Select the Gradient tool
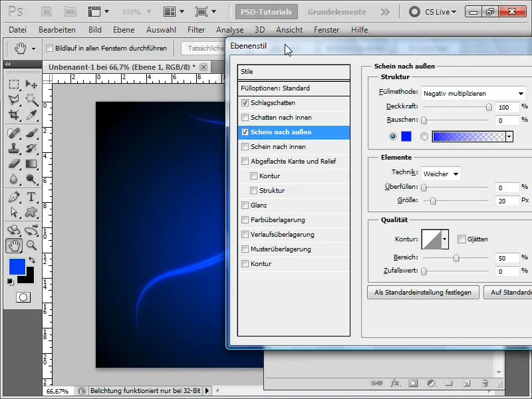Image resolution: width=532 pixels, height=399 pixels. coord(31,164)
